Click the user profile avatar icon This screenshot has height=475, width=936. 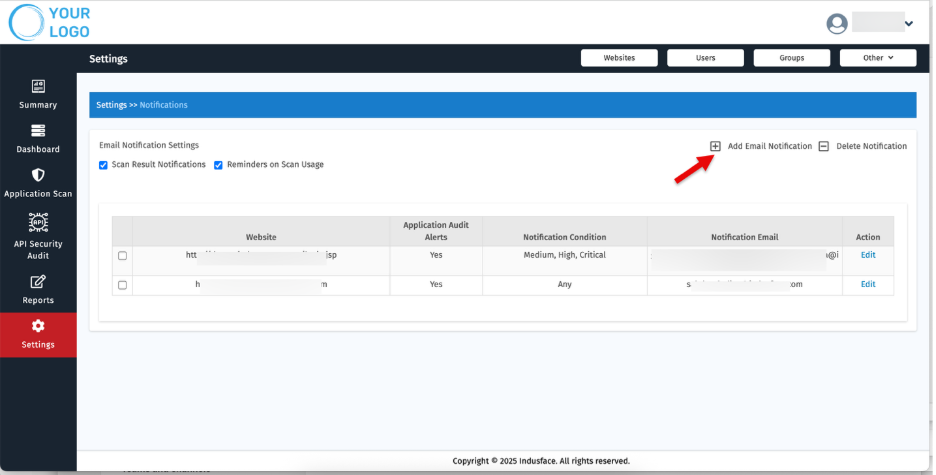click(x=837, y=24)
